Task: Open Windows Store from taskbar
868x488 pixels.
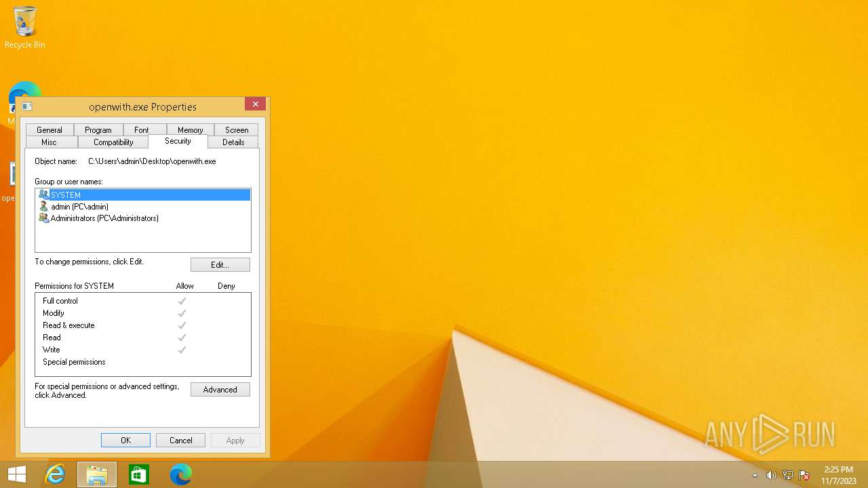Action: click(139, 474)
